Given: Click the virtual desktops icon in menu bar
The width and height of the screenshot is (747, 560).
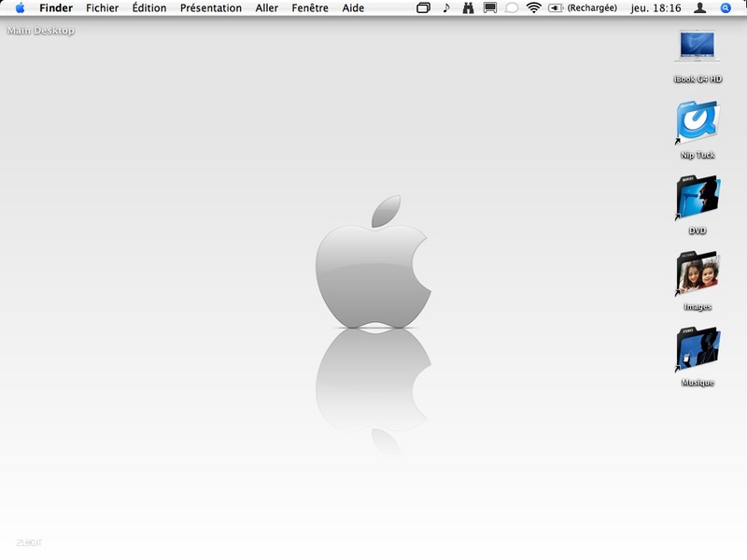Looking at the screenshot, I should [x=423, y=8].
